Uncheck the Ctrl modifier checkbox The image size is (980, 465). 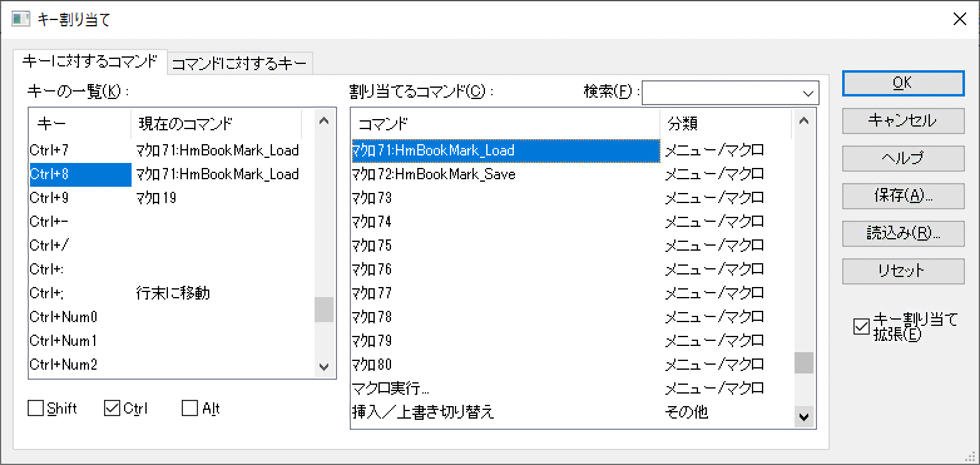click(112, 409)
